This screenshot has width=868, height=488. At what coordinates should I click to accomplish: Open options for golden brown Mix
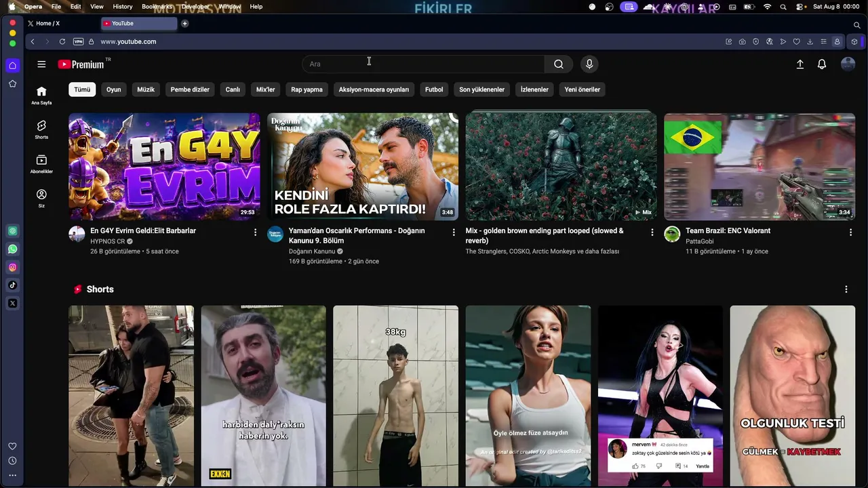tap(652, 232)
